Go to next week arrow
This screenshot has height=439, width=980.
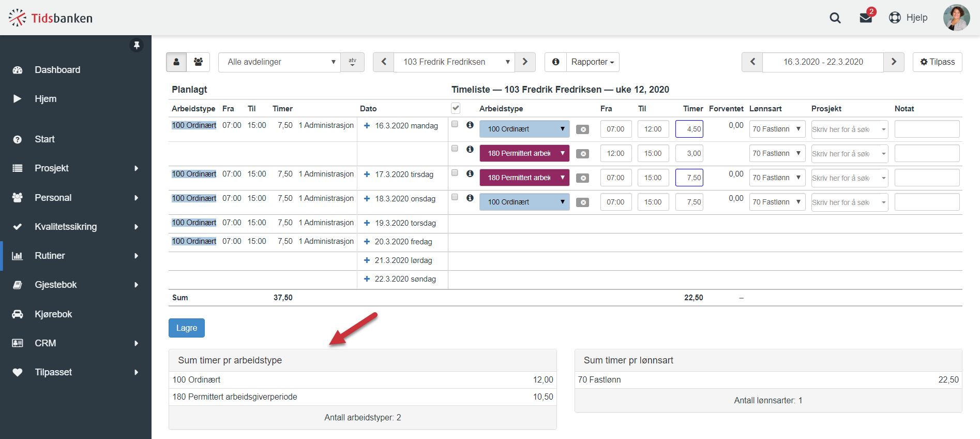pyautogui.click(x=894, y=62)
